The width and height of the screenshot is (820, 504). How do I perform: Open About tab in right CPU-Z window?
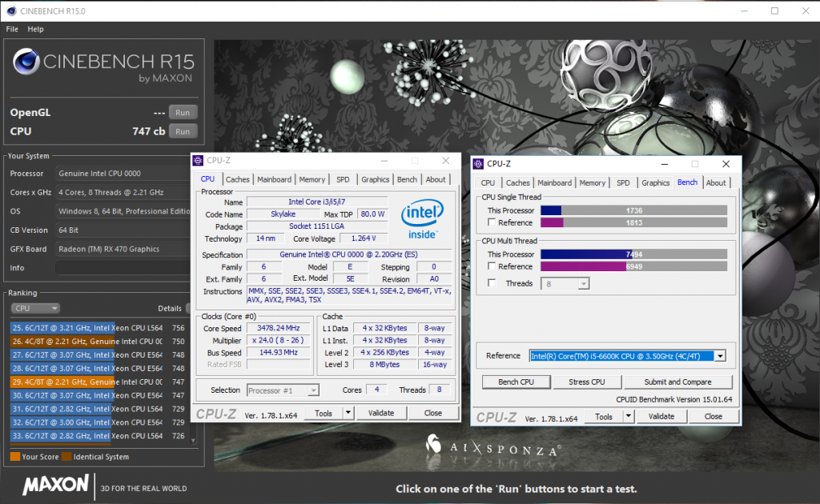coord(716,182)
